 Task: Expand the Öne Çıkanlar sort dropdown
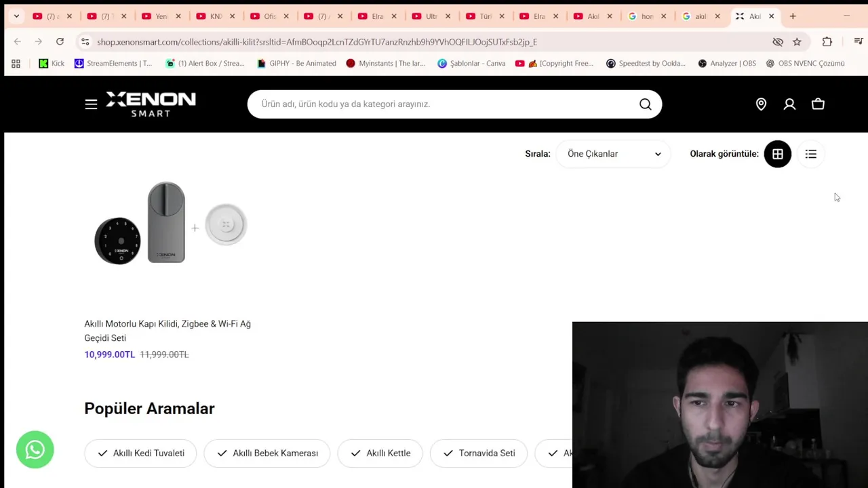pyautogui.click(x=613, y=154)
